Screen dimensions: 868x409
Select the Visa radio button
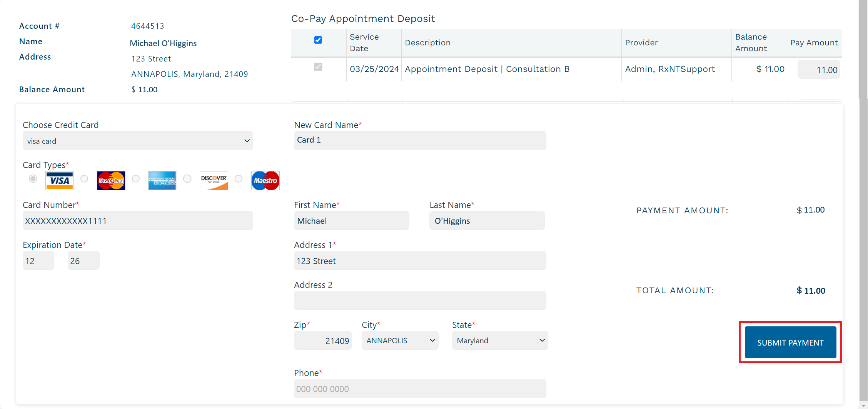tap(33, 179)
